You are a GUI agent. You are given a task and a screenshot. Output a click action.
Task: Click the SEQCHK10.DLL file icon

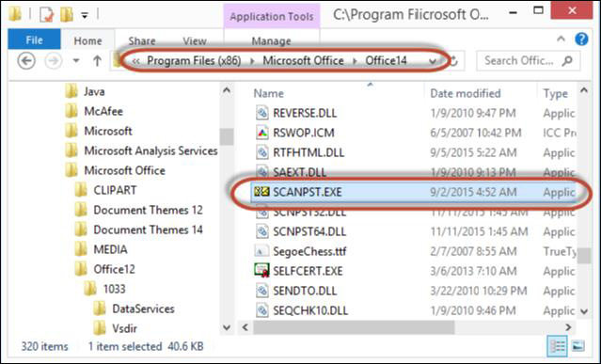tap(262, 310)
